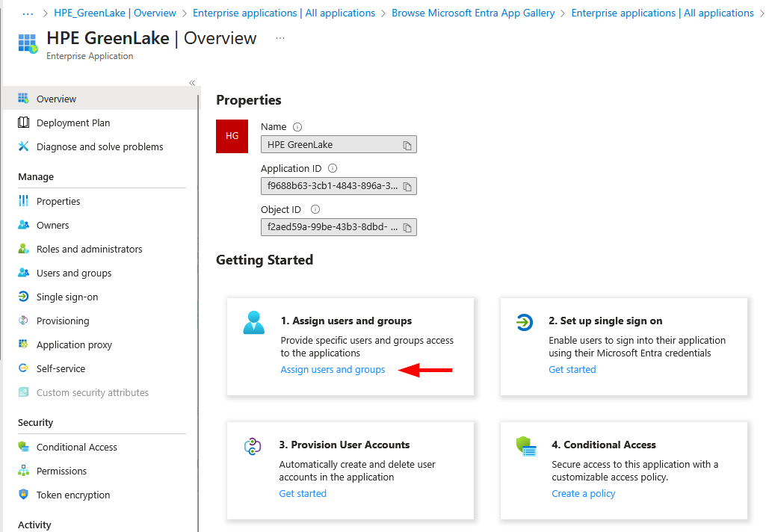Viewport: 769px width, 532px height.
Task: Go to Provisioning in the Manage section
Action: (63, 321)
